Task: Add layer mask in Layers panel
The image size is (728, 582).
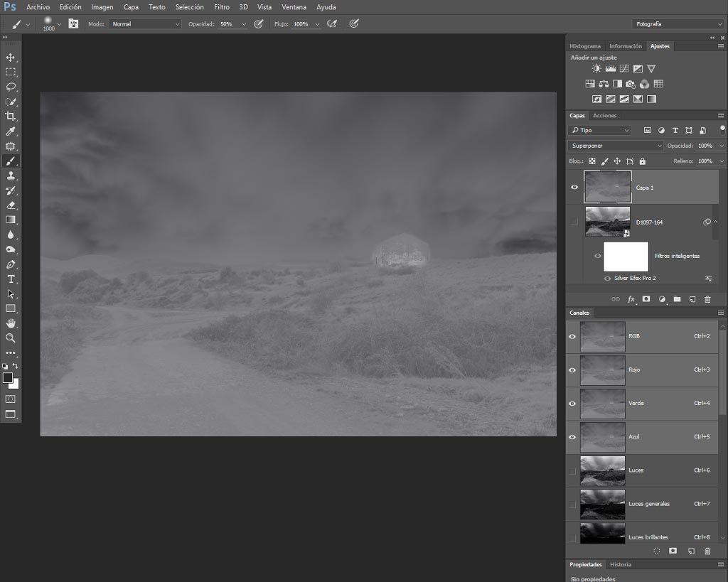Action: click(x=646, y=299)
